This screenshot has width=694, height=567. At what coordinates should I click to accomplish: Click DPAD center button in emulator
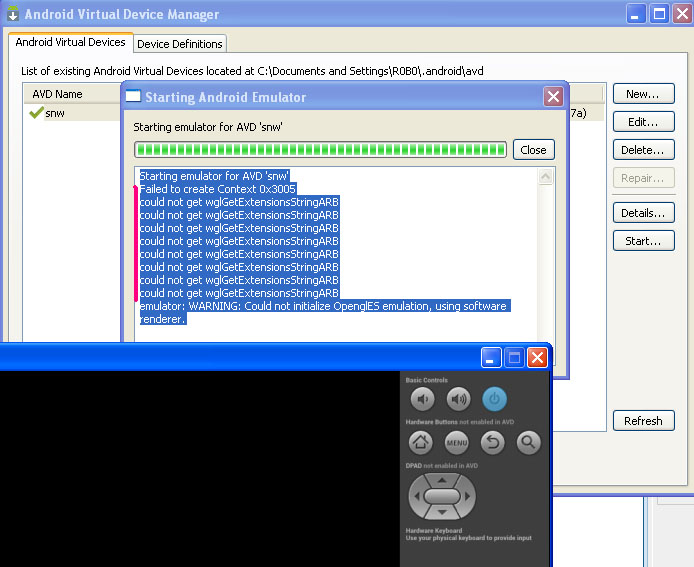pyautogui.click(x=442, y=496)
